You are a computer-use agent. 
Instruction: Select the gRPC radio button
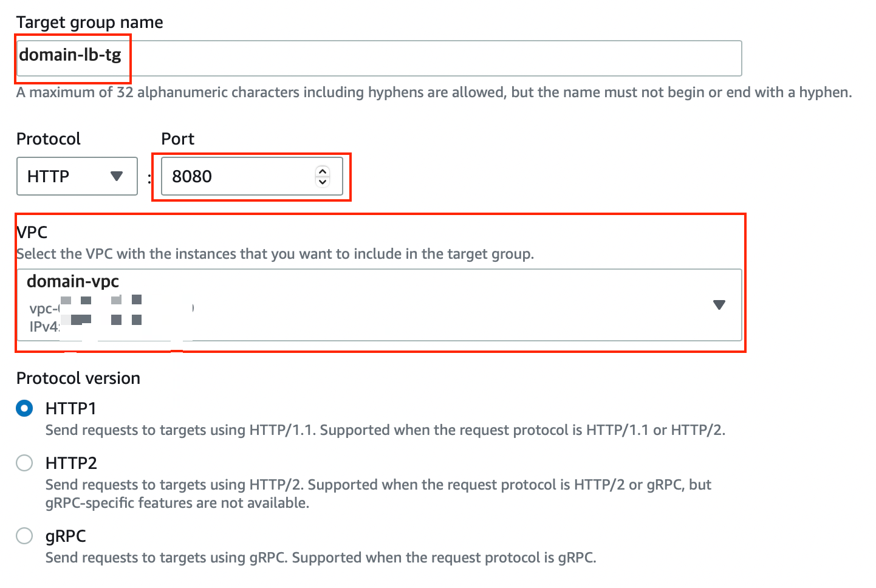coord(24,536)
